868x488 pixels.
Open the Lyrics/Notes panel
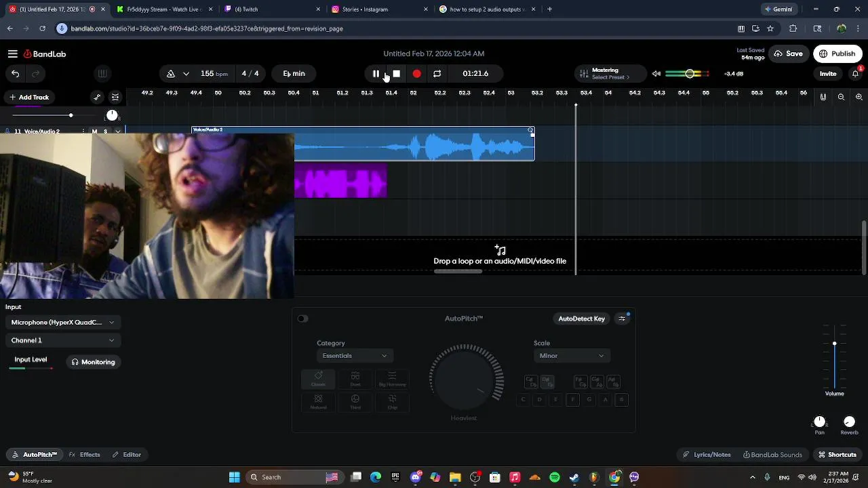[x=707, y=455]
